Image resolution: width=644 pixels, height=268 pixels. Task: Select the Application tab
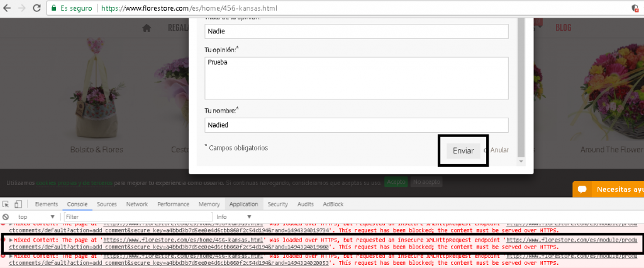pos(244,204)
